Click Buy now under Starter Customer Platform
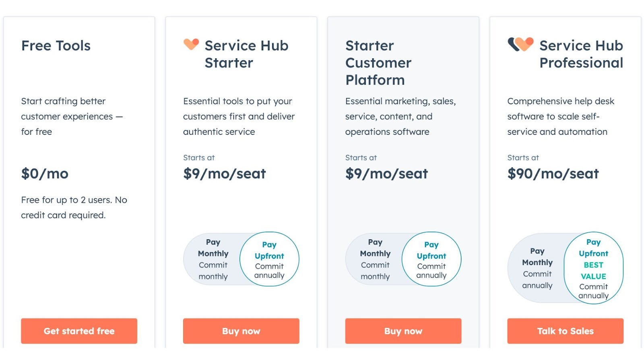 pos(403,331)
